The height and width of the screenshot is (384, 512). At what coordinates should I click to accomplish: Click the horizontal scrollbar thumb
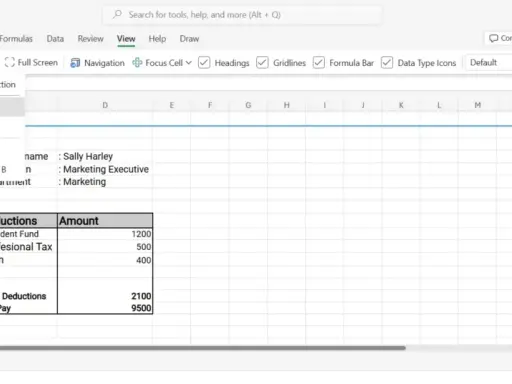(x=203, y=348)
